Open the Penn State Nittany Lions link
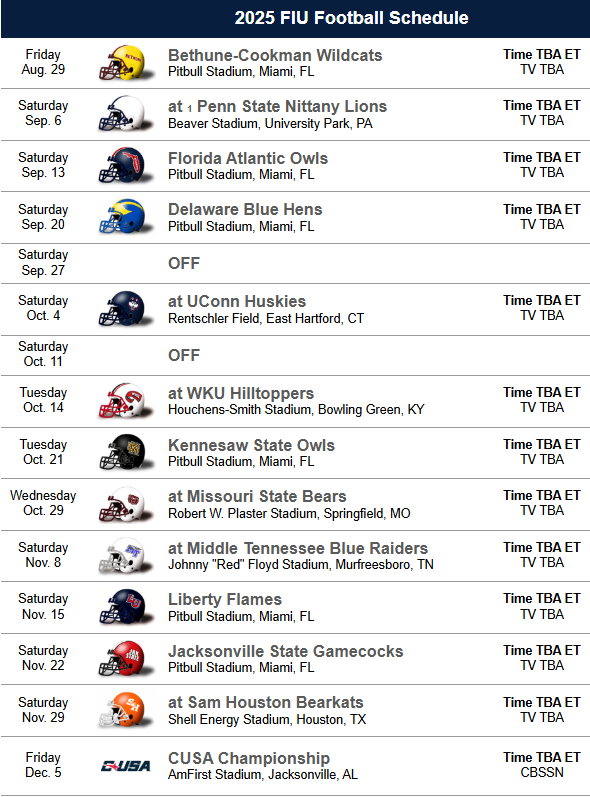 [292, 106]
